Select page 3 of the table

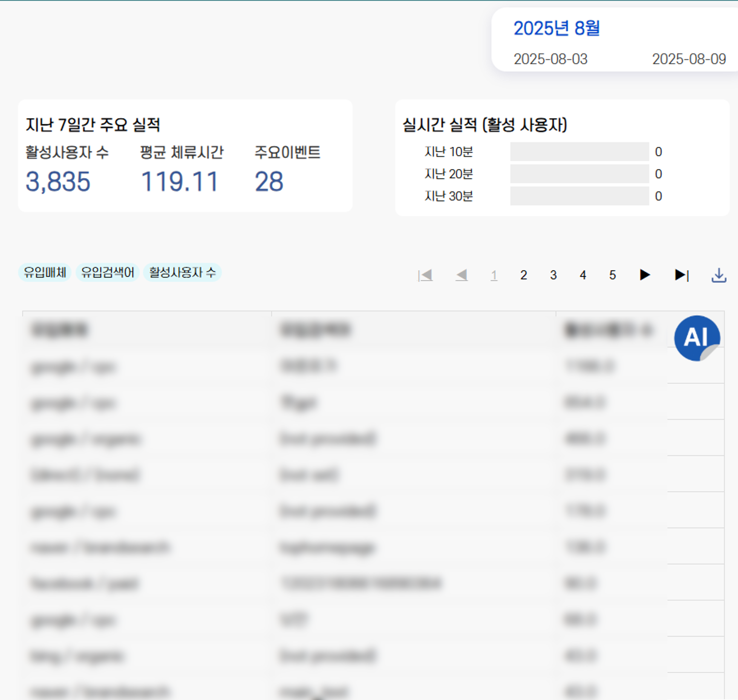coord(553,275)
